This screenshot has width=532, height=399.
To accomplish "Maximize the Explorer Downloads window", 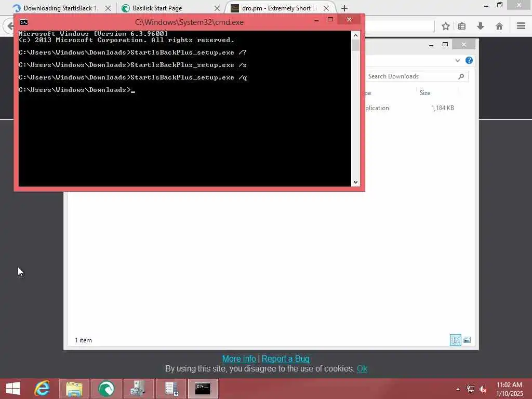I will click(445, 45).
